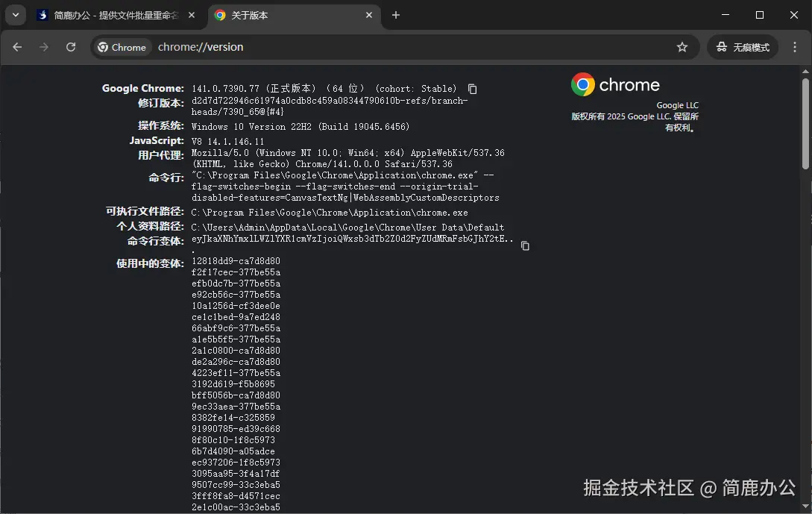Screen dimensions: 812x514
Task: Click the vertical scrollbar thumb
Action: coord(805,123)
